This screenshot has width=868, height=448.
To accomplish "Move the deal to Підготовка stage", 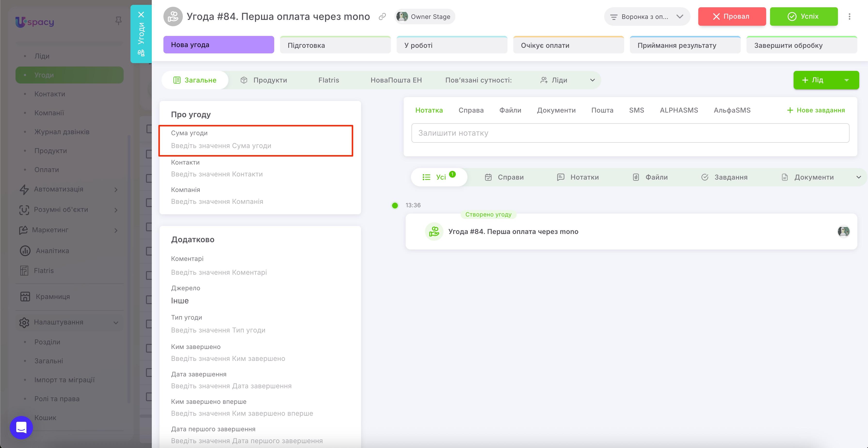I will pos(335,45).
